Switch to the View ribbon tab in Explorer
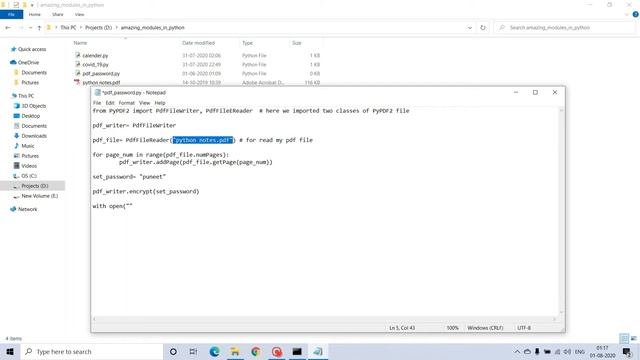This screenshot has height=360, width=640. point(80,15)
